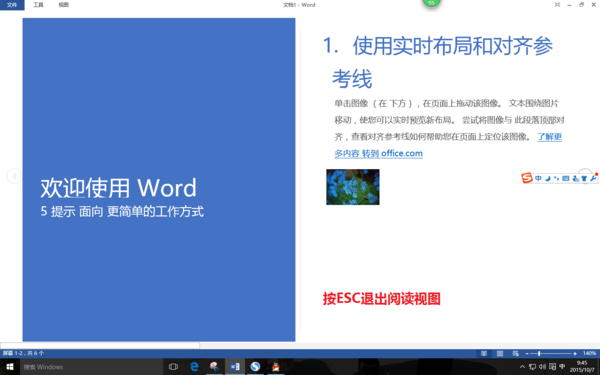Click the green 55 badge at top
The width and height of the screenshot is (600, 375).
pyautogui.click(x=431, y=2)
